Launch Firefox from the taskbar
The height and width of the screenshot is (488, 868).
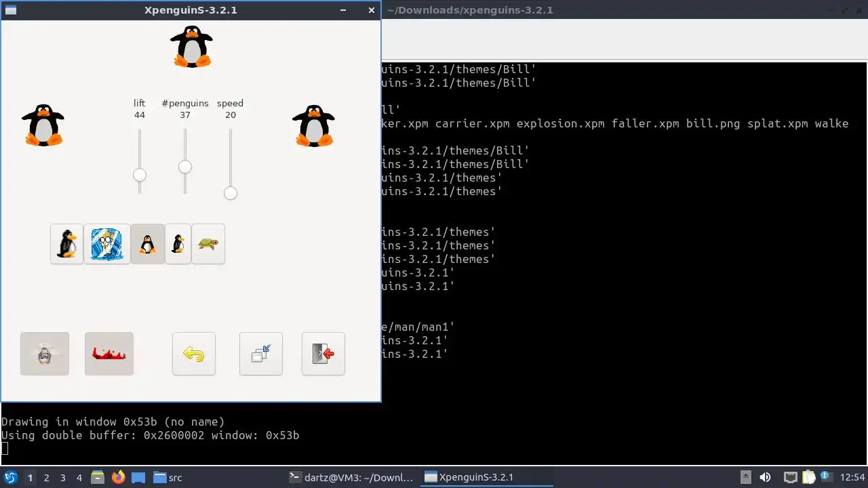pos(119,477)
